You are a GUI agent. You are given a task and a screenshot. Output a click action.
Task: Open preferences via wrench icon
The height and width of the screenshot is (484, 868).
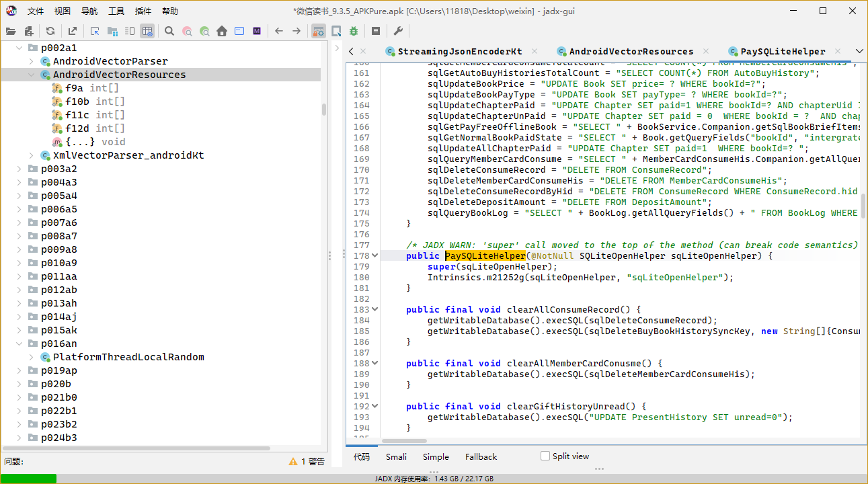tap(397, 31)
